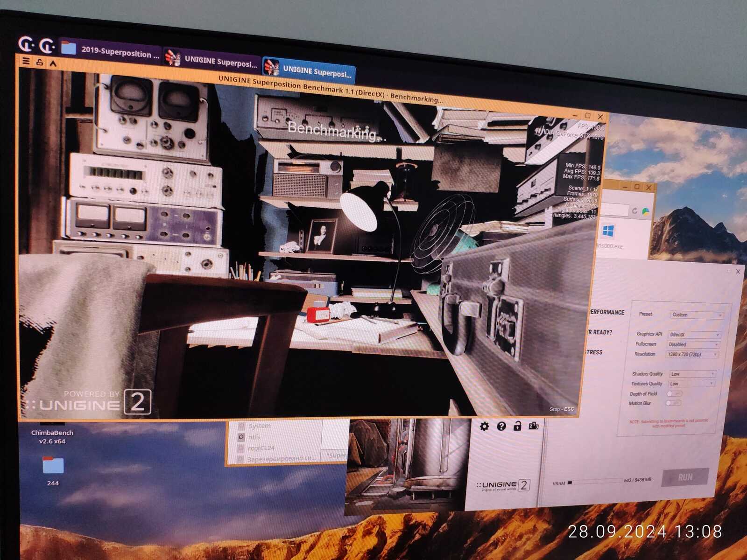Open help in the Superposition launcher
Viewport: 747px width, 560px height.
point(501,426)
